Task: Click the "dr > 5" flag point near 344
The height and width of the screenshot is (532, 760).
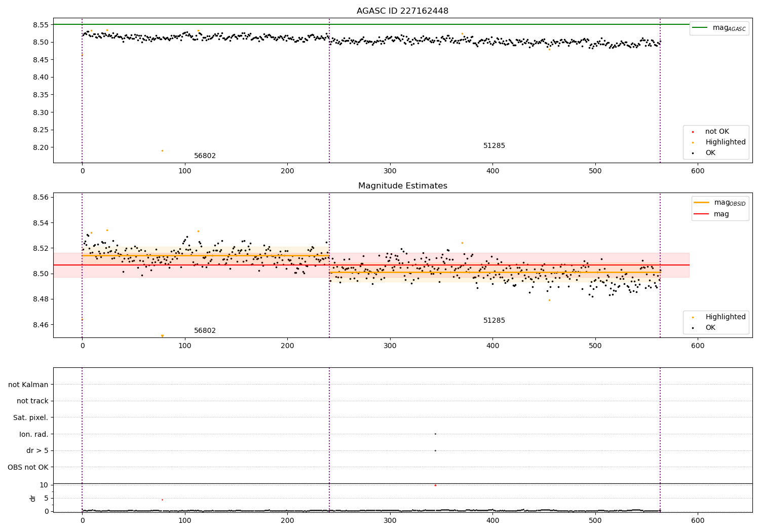Action: click(435, 450)
